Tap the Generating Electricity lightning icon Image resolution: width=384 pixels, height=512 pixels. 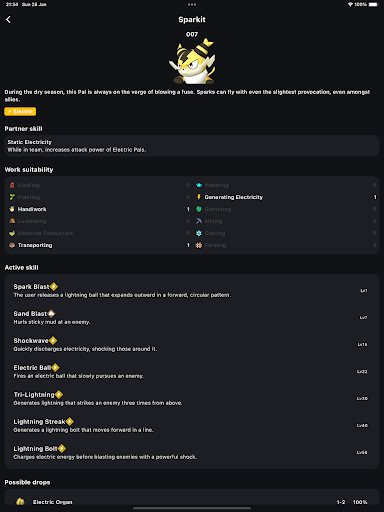[x=199, y=197]
